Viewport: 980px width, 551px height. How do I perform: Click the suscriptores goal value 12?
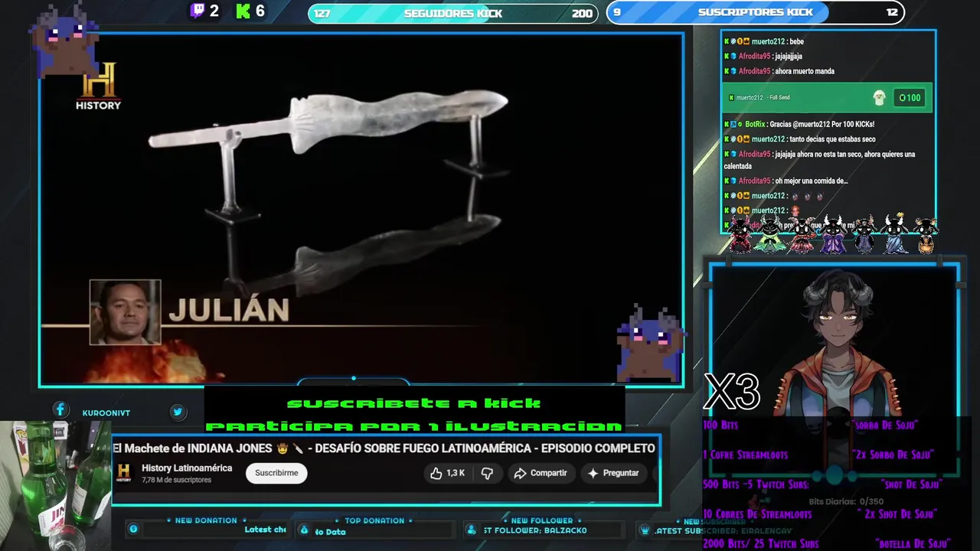click(x=892, y=12)
